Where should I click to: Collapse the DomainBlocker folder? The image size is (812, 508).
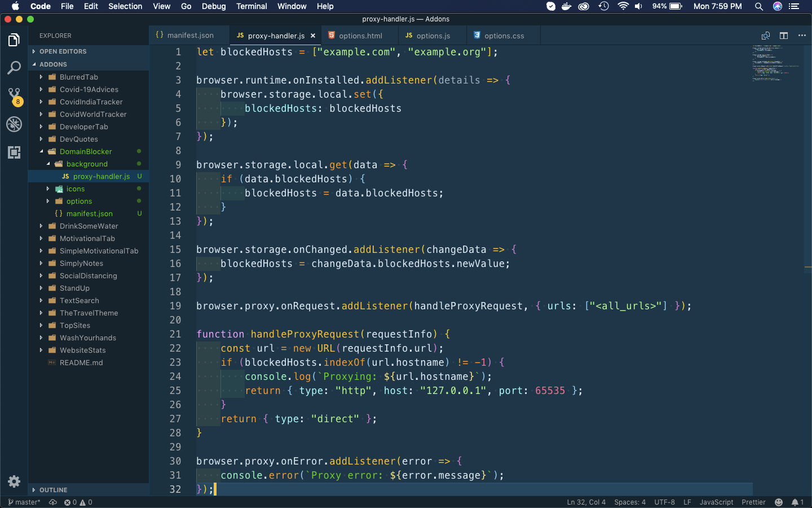click(89, 151)
